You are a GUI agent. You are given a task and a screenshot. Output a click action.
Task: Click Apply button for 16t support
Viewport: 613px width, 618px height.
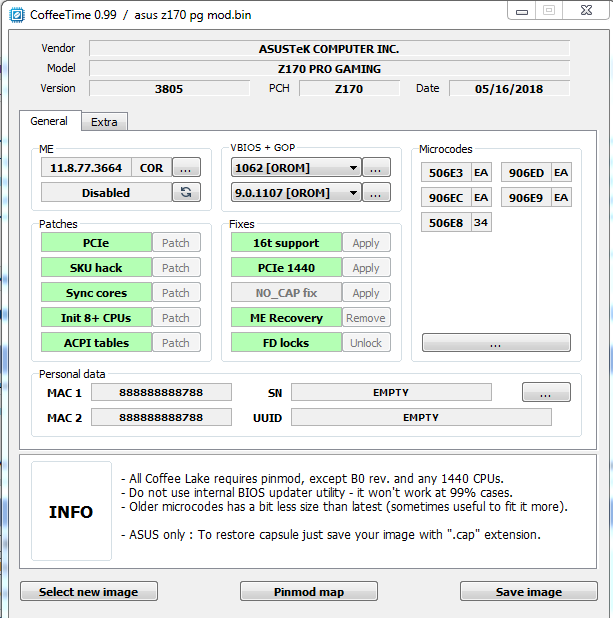coord(366,242)
